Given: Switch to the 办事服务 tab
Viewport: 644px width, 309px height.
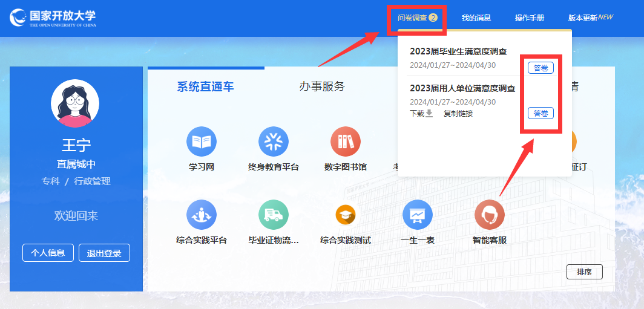Looking at the screenshot, I should point(322,86).
